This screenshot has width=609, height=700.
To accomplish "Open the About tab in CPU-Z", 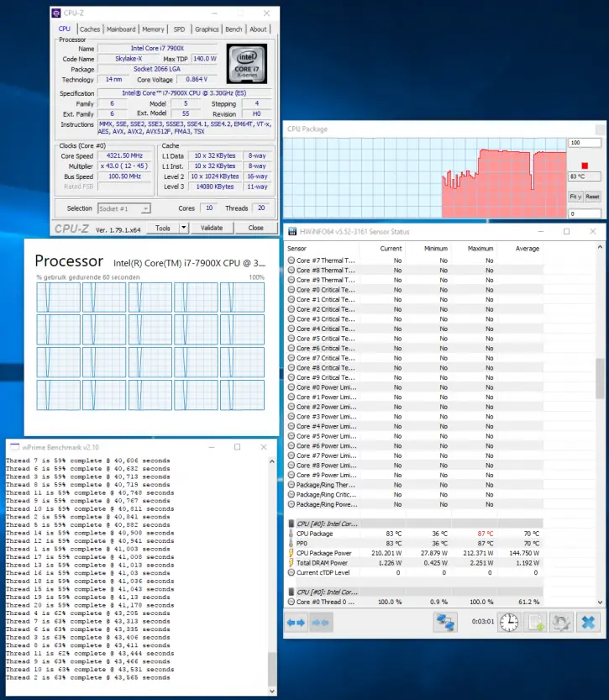I will coord(258,29).
